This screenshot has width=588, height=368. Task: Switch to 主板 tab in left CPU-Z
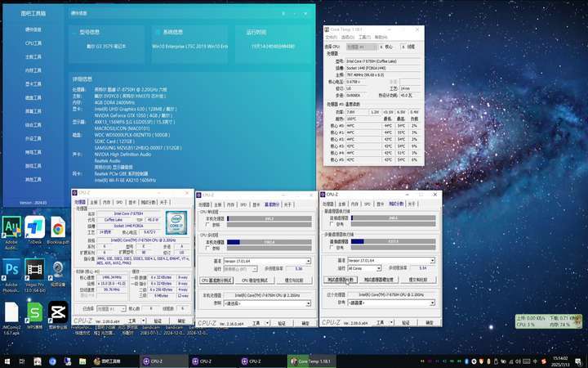(94, 203)
